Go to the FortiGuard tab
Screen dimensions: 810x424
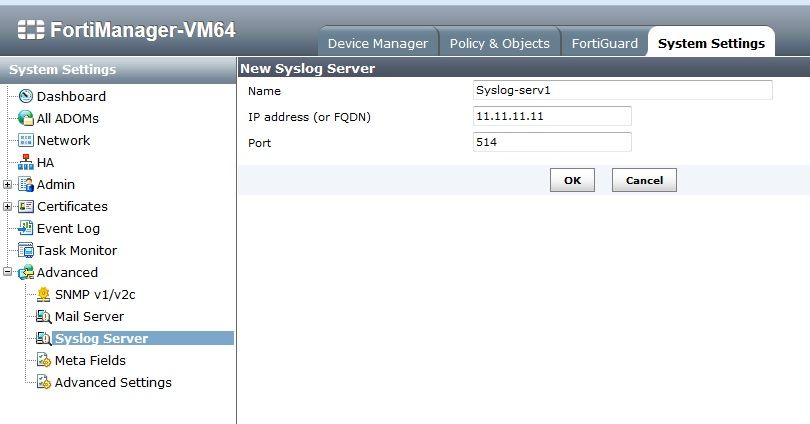(603, 43)
